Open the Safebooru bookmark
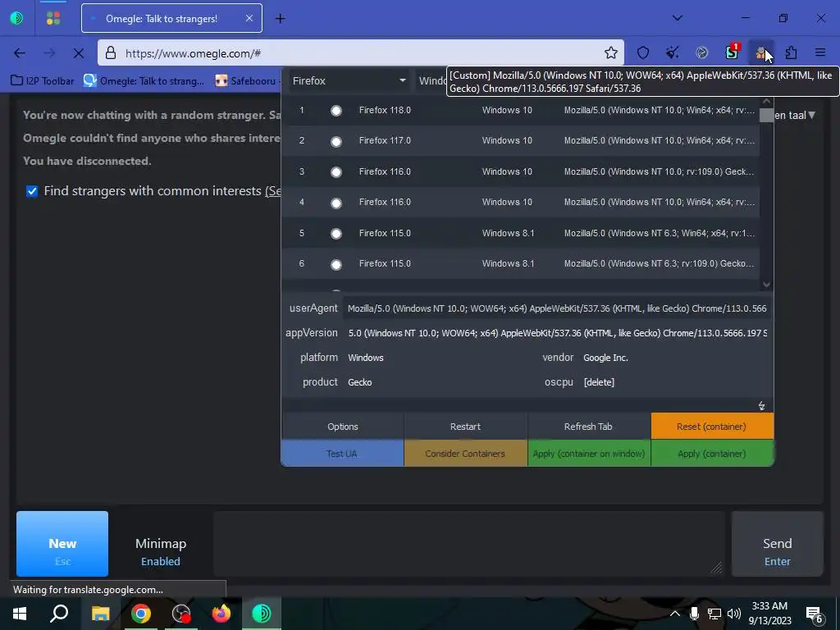The width and height of the screenshot is (840, 630). click(x=248, y=81)
